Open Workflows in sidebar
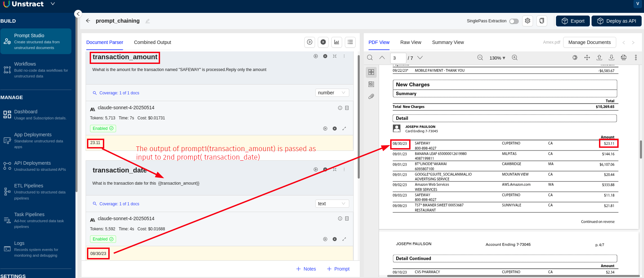Image resolution: width=644 pixels, height=278 pixels. pyautogui.click(x=36, y=70)
